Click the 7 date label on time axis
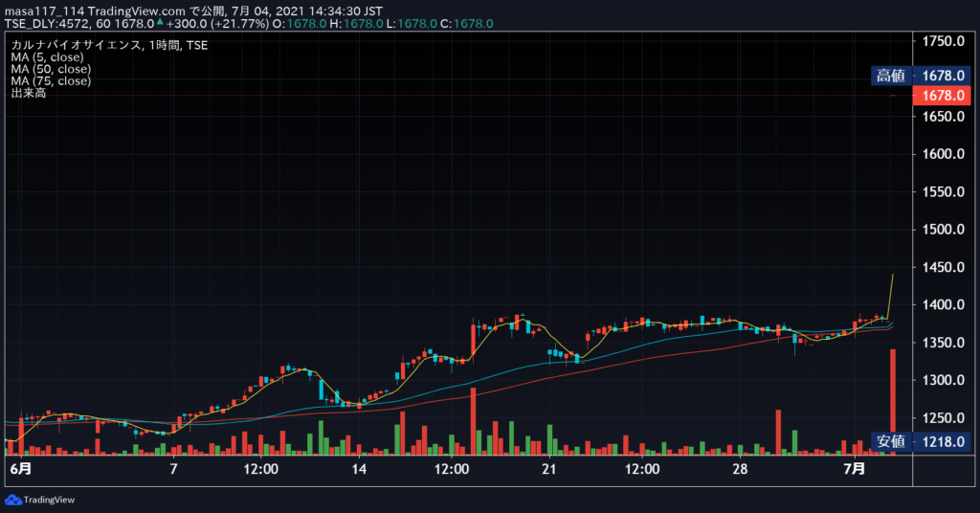 click(174, 469)
